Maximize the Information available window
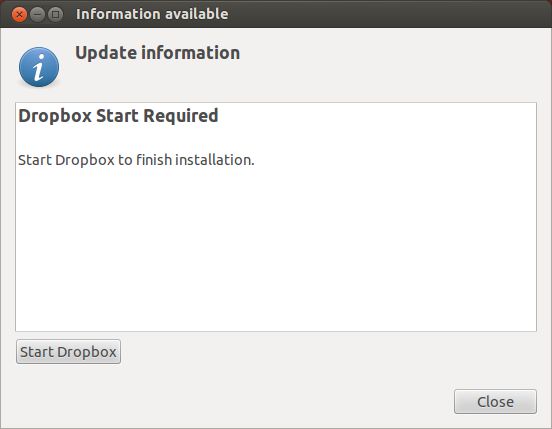Screen dimensions: 552x429 55,14
